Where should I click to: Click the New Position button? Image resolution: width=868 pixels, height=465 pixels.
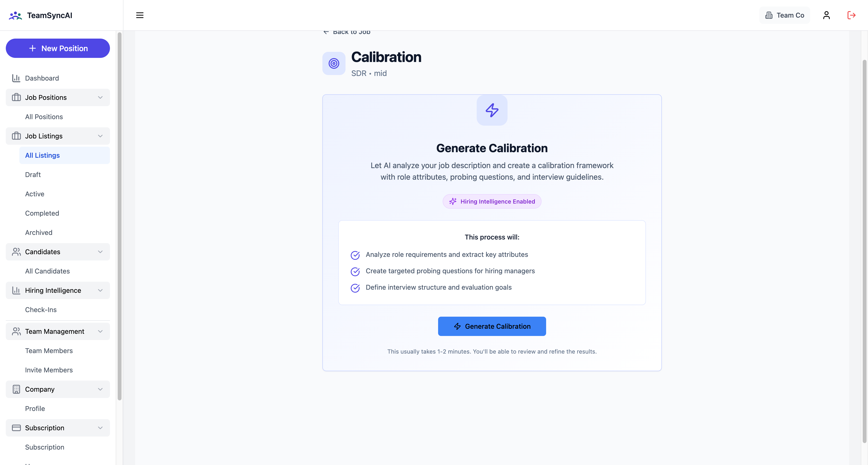pyautogui.click(x=58, y=48)
